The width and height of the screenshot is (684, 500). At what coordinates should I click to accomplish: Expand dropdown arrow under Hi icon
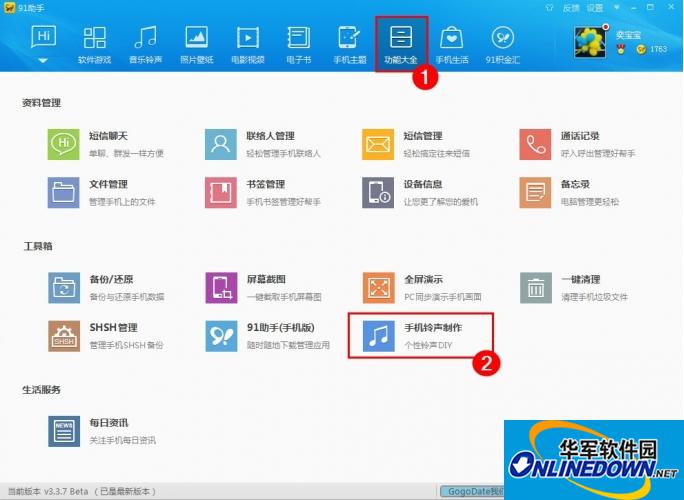point(43,60)
